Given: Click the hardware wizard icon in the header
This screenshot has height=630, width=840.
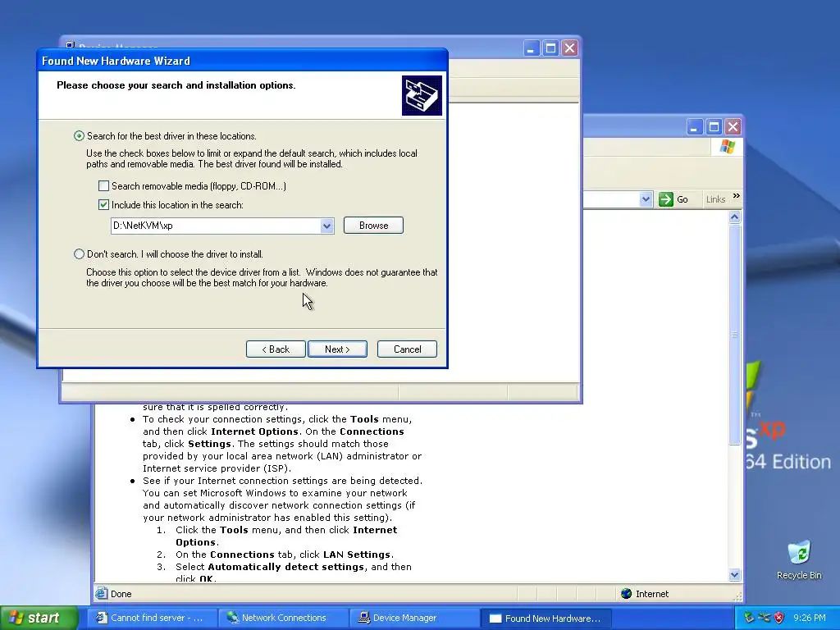Looking at the screenshot, I should click(422, 95).
